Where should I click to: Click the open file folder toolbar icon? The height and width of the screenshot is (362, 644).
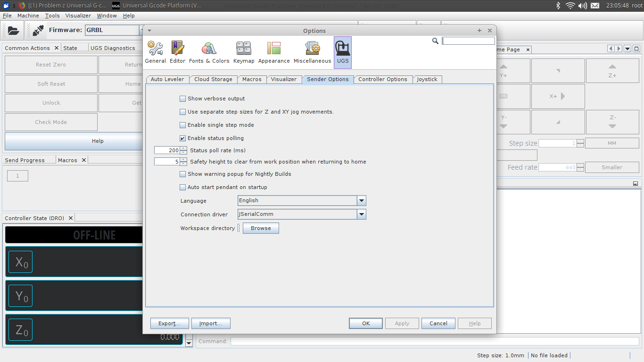pyautogui.click(x=13, y=31)
